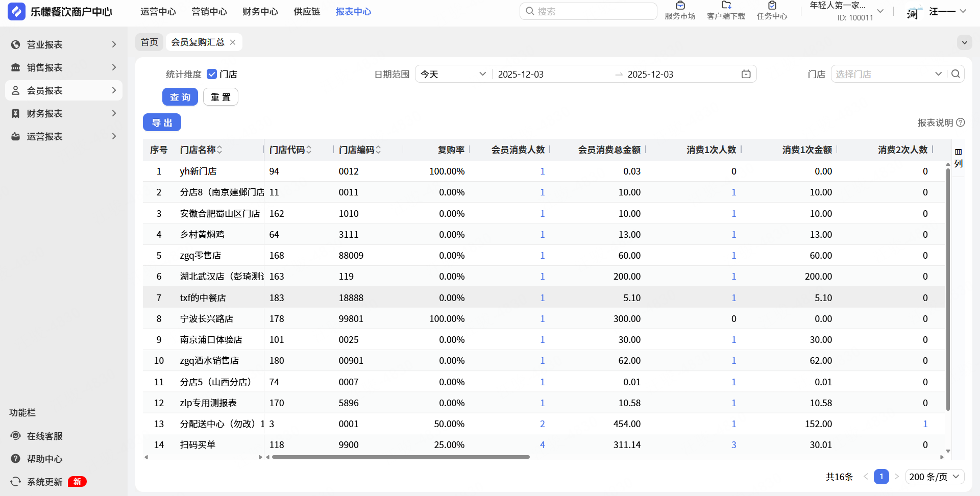Image resolution: width=980 pixels, height=496 pixels.
Task: Open the 任务中心 task center icon
Action: tap(772, 6)
